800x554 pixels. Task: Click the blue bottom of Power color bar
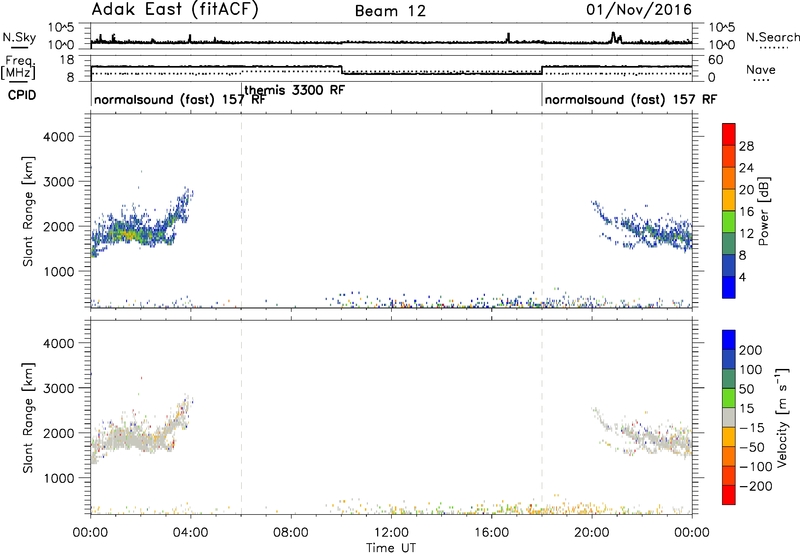click(729, 287)
